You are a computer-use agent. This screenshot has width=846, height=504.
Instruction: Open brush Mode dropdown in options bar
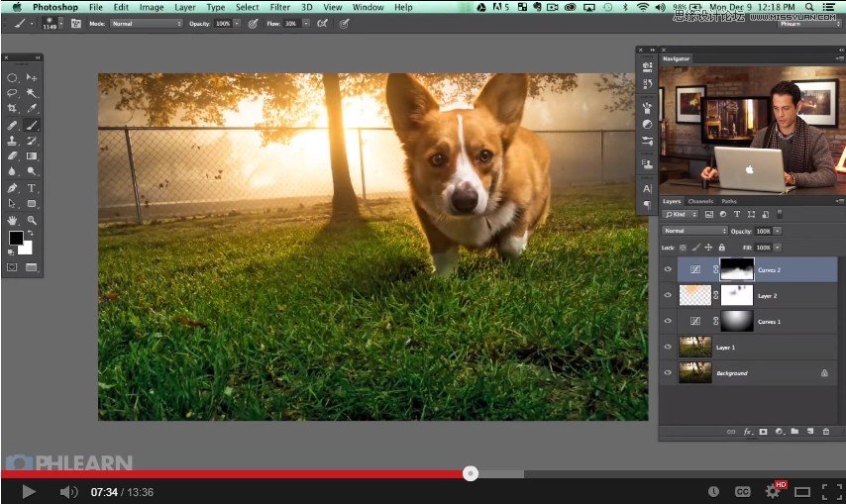(147, 24)
